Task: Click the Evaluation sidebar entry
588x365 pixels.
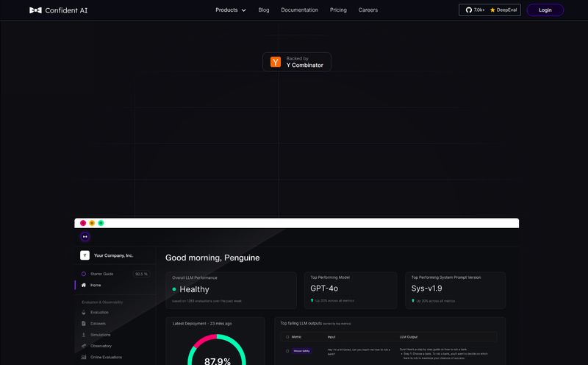Action: pyautogui.click(x=99, y=313)
